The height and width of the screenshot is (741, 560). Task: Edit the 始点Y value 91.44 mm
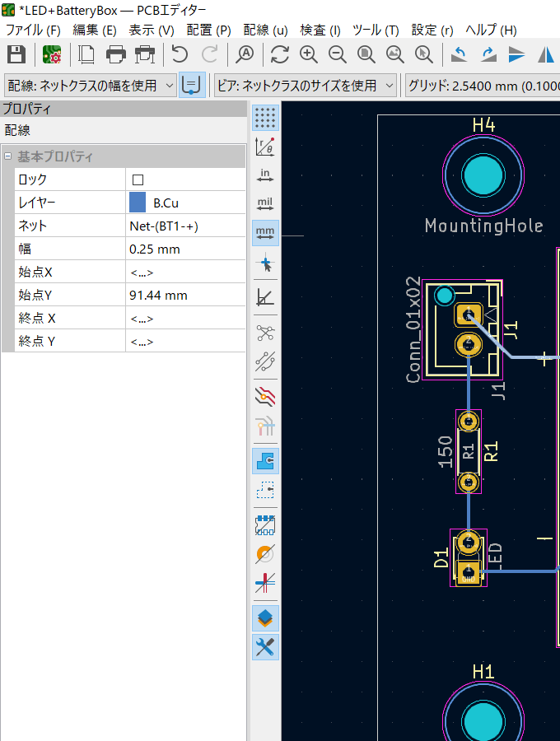click(186, 296)
